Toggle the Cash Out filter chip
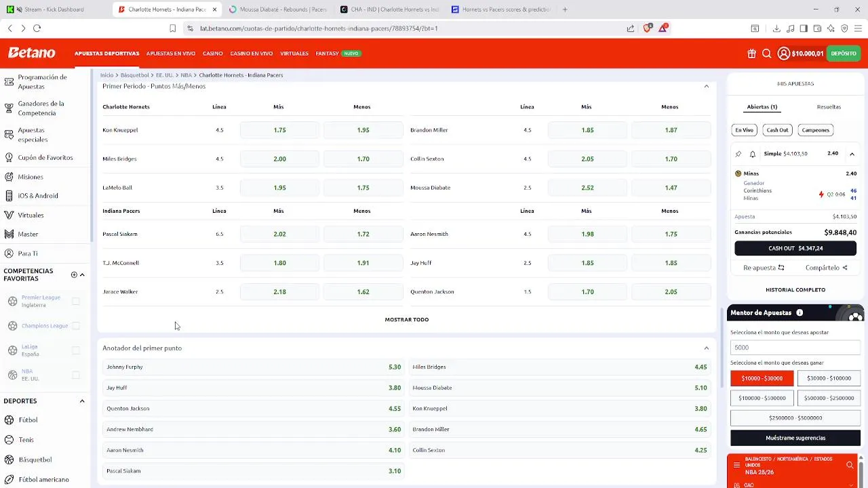Viewport: 868px width, 488px height. tap(777, 130)
